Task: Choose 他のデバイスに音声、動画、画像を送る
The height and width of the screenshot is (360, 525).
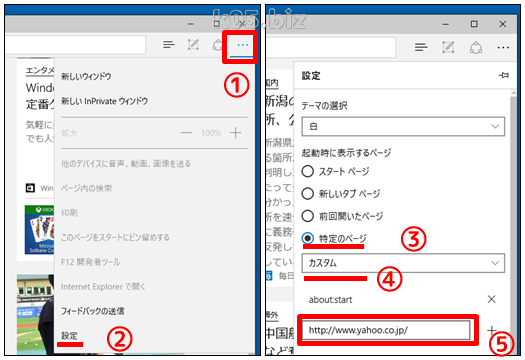Action: click(x=126, y=163)
